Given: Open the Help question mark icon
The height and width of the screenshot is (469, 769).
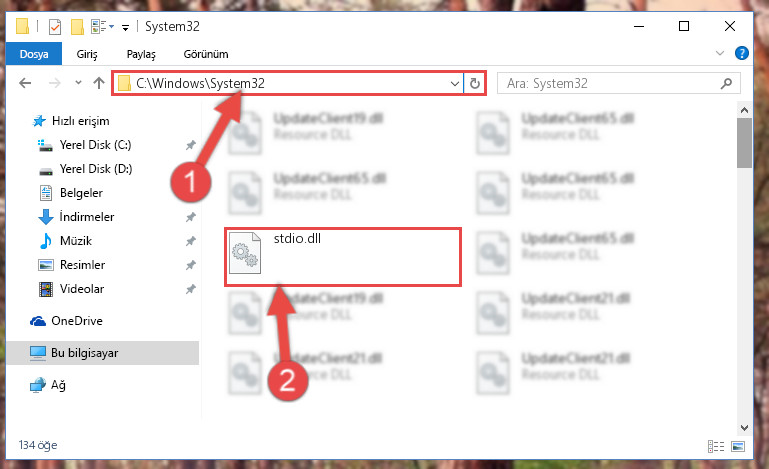Looking at the screenshot, I should (x=742, y=53).
